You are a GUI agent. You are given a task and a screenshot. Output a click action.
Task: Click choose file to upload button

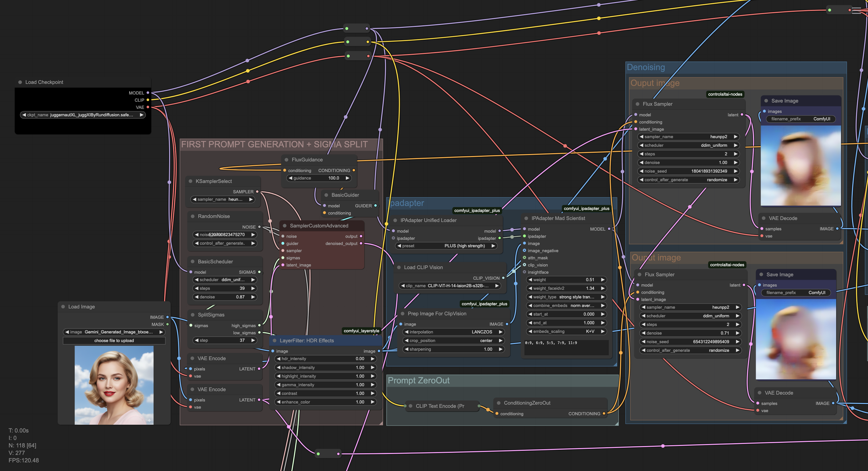114,341
